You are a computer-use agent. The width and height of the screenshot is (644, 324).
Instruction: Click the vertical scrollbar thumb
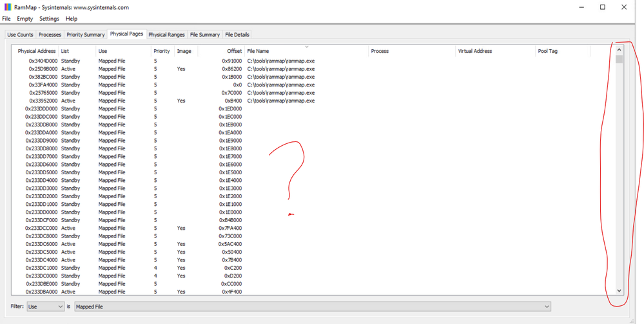coord(619,59)
